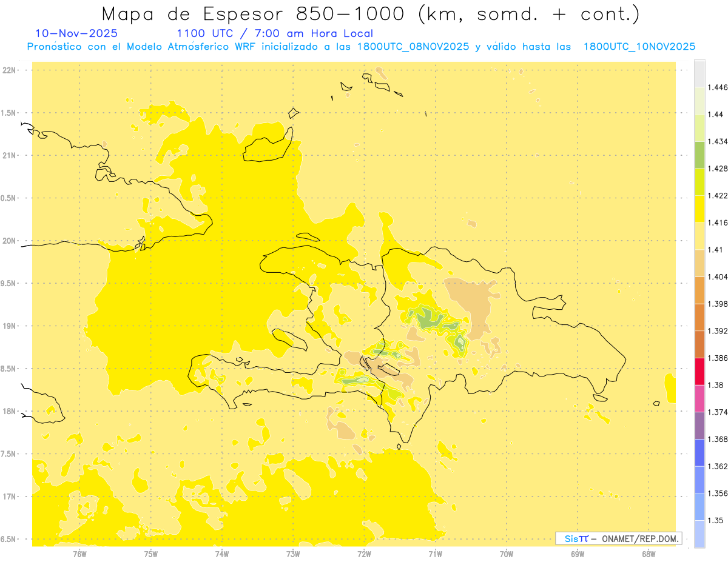Click legend value "1.44"
The image size is (728, 562).
tap(715, 115)
